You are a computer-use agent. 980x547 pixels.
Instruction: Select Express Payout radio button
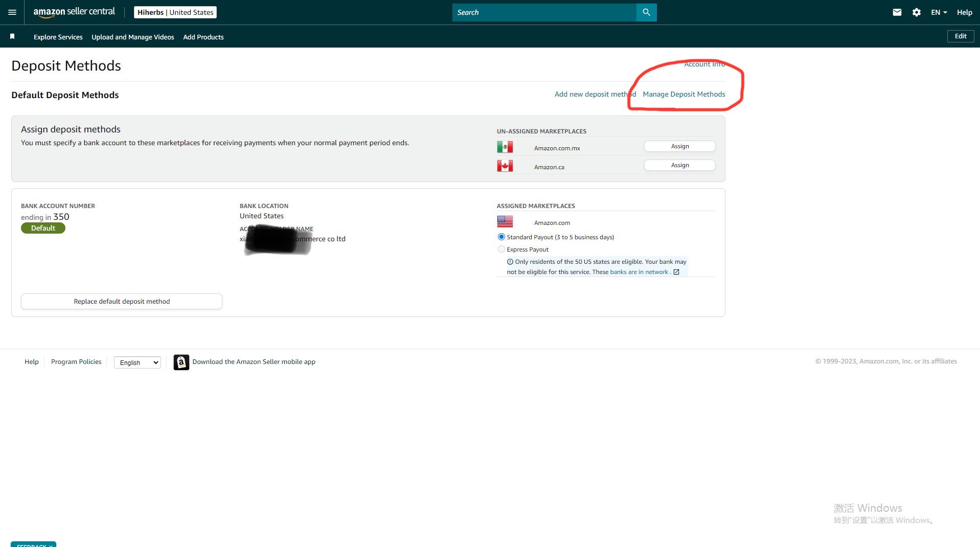(x=501, y=249)
